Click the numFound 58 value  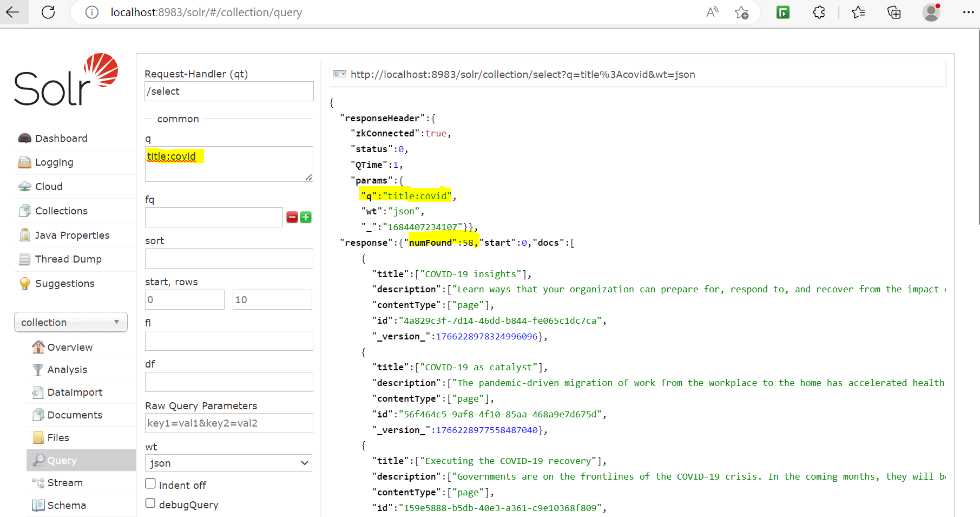468,243
